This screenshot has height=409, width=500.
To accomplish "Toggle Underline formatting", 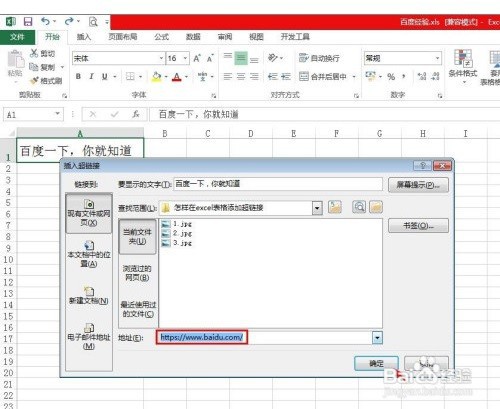I will point(105,77).
